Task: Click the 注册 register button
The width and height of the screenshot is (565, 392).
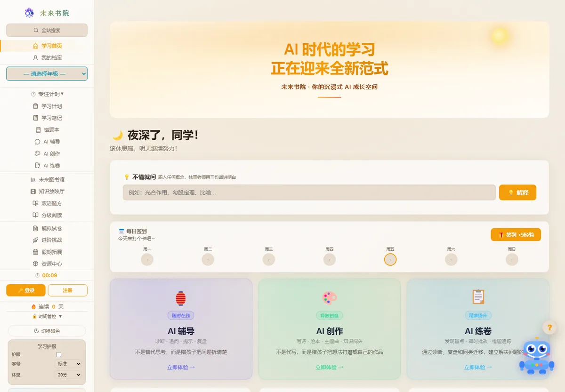Action: click(68, 290)
